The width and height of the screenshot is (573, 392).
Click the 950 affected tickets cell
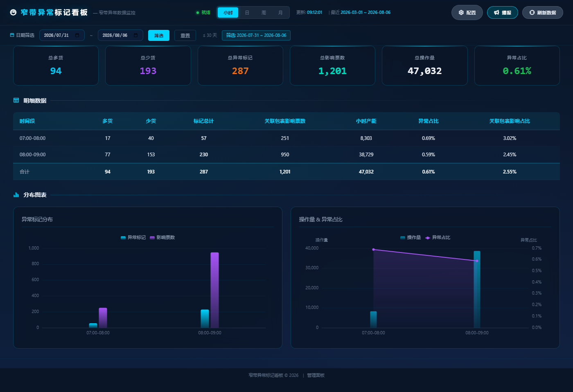(x=285, y=155)
